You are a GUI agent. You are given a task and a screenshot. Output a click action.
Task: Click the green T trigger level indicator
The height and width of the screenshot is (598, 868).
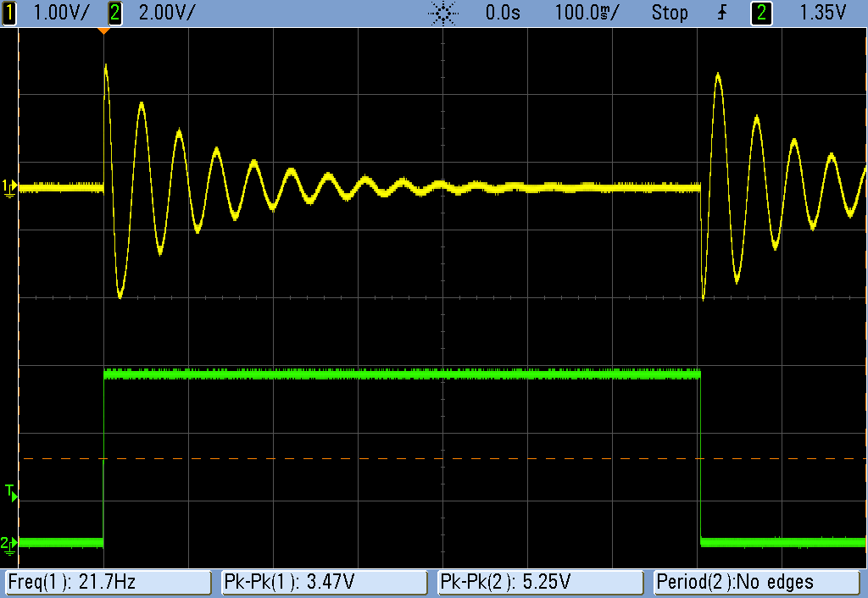[10, 493]
